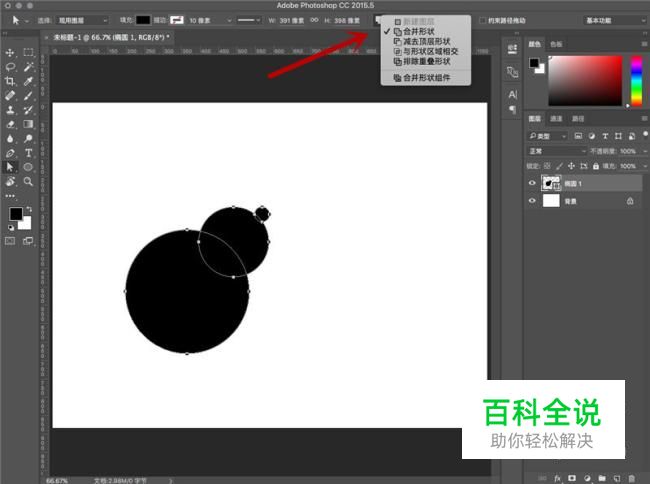This screenshot has width=650, height=484.
Task: Select the Crop tool
Action: [10, 81]
